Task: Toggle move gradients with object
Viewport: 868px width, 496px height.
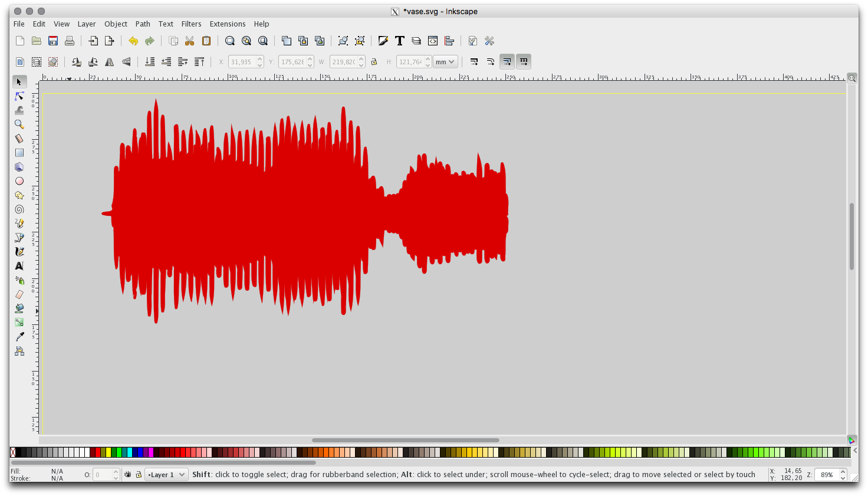Action: [x=507, y=62]
